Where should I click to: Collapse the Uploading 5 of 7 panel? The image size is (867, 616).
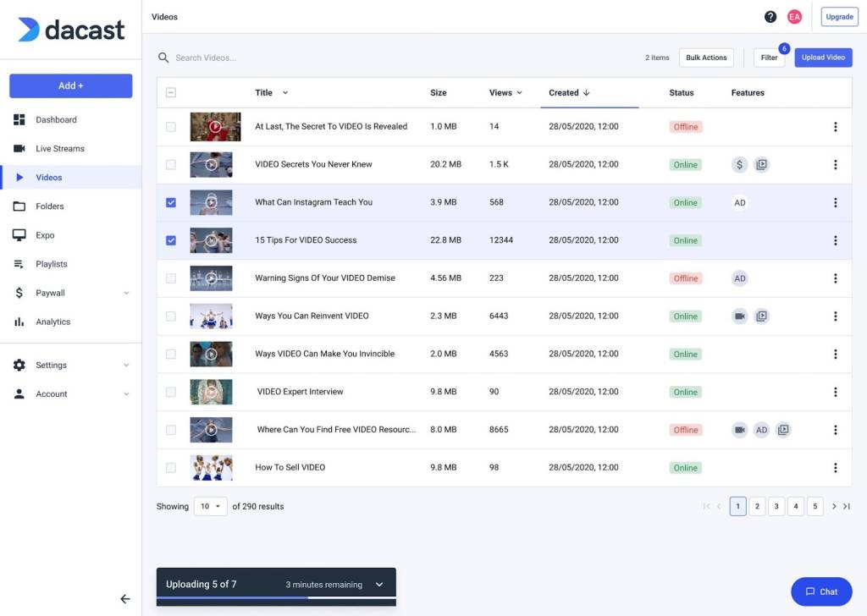[x=379, y=585]
